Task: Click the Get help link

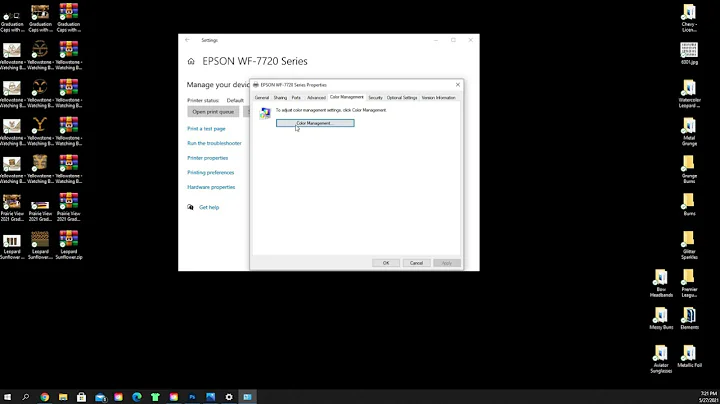Action: point(209,208)
